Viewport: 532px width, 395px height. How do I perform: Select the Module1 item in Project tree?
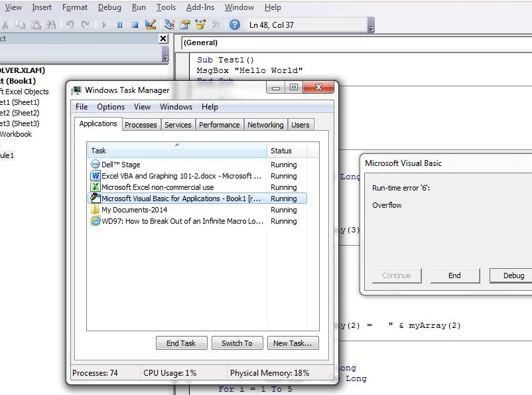(x=7, y=155)
